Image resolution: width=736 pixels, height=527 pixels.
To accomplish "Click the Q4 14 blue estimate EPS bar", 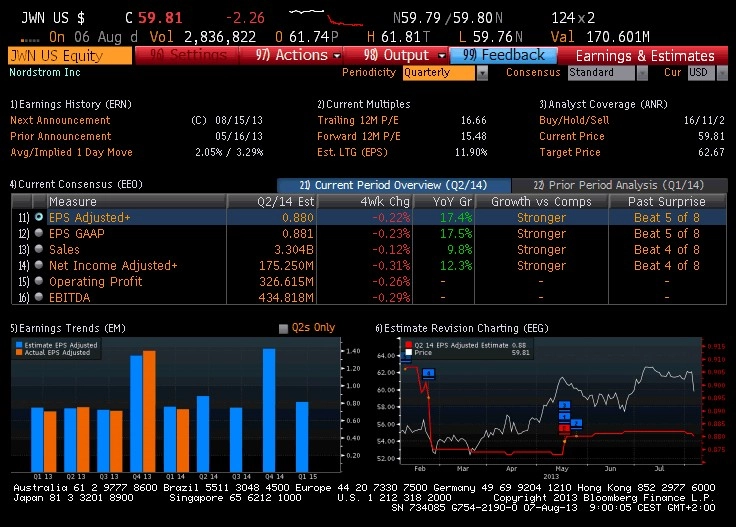I will coord(269,410).
